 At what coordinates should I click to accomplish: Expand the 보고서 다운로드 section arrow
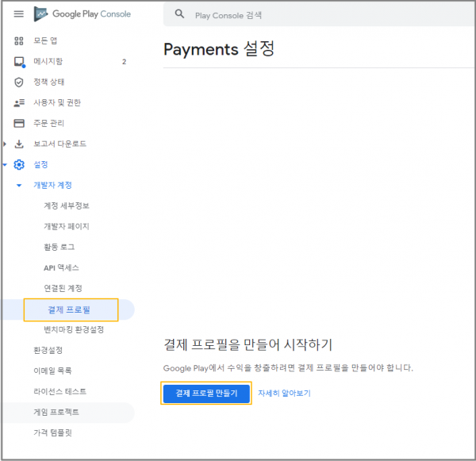(6, 144)
